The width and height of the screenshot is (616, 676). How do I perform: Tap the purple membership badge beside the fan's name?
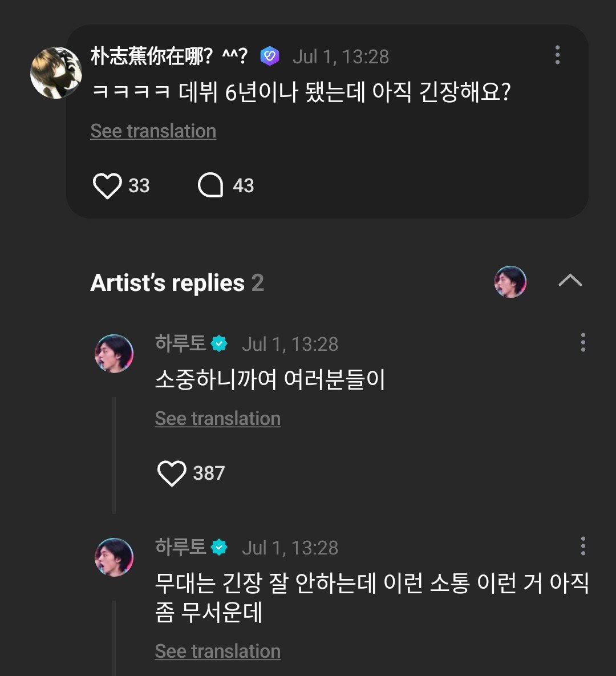[270, 56]
